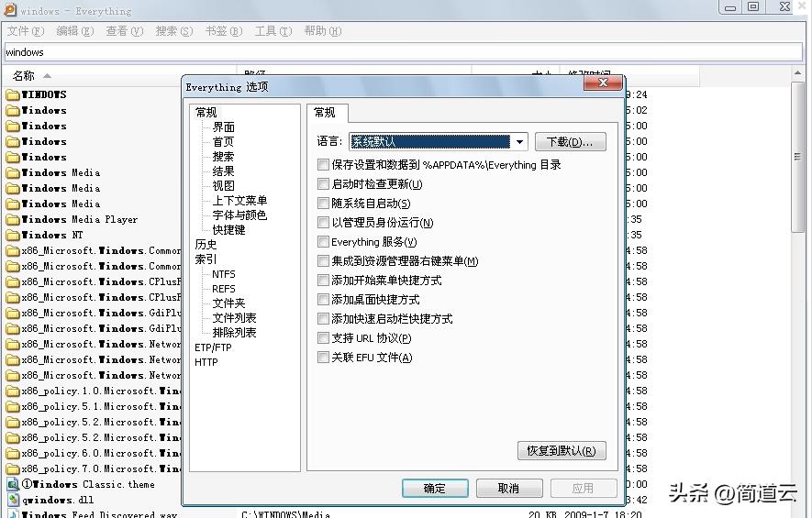This screenshot has height=518, width=812.
Task: Enable associate EFU files checkbox
Action: [323, 357]
